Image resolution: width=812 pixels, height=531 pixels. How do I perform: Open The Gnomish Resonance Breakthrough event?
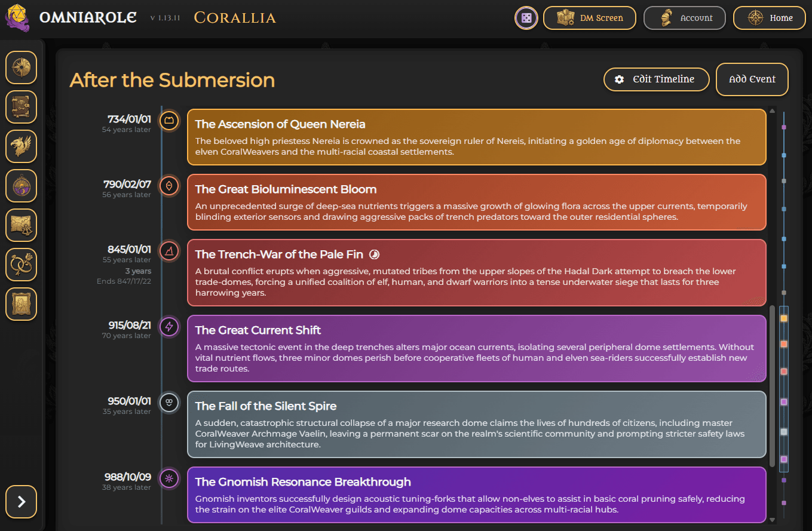[x=477, y=495]
